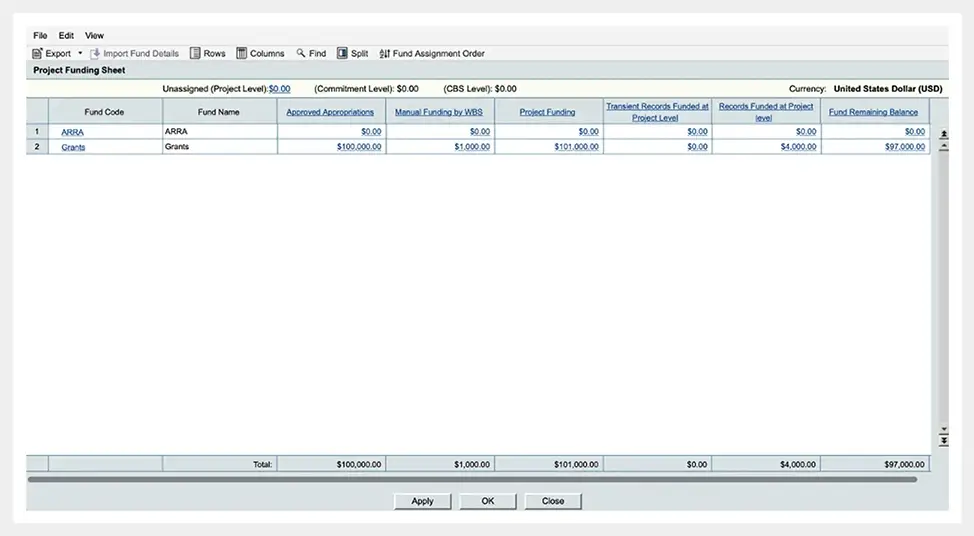
Task: Jump to bottom with scroll-to-last arrow
Action: coord(944,441)
